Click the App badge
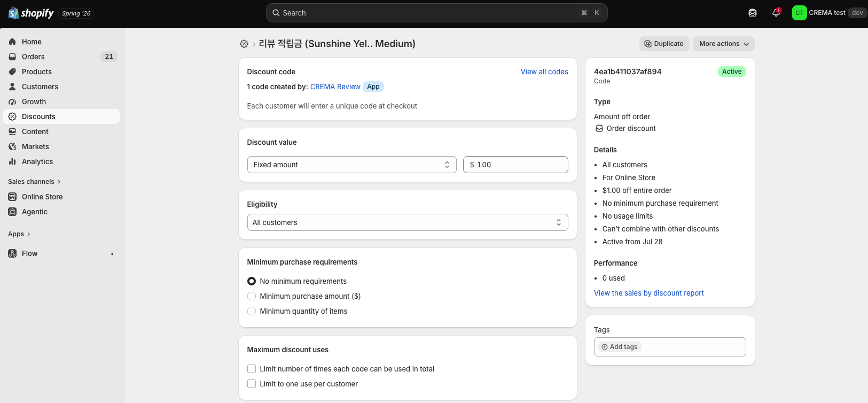 point(373,87)
